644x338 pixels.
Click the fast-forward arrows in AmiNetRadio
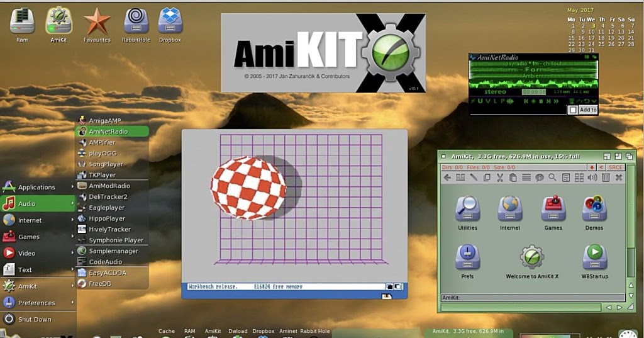[x=556, y=101]
